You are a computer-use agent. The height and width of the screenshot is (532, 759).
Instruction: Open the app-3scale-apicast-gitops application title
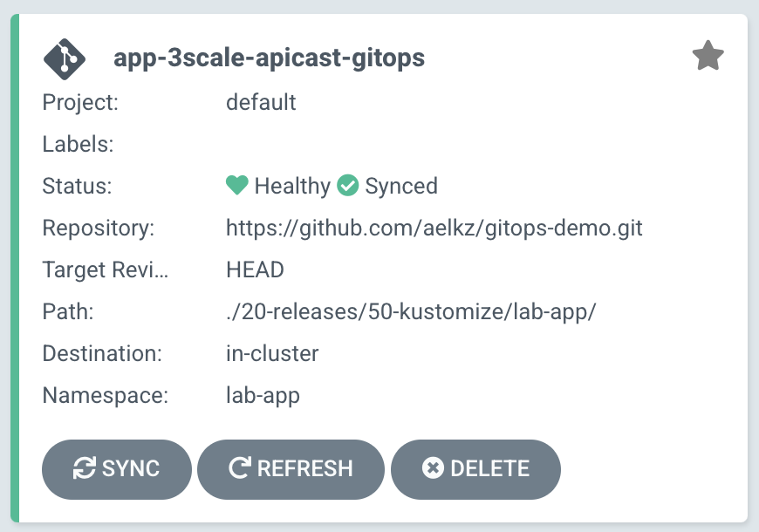point(269,58)
